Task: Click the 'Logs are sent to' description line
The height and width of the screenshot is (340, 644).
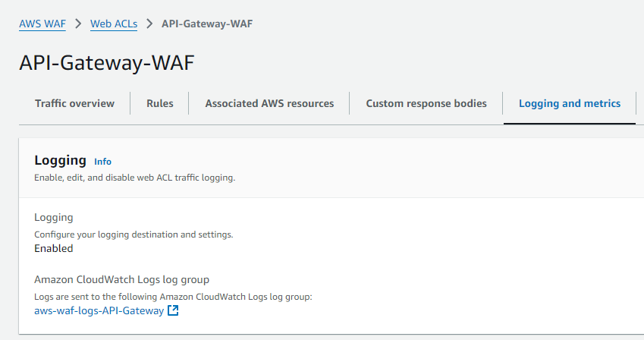Action: click(x=173, y=297)
